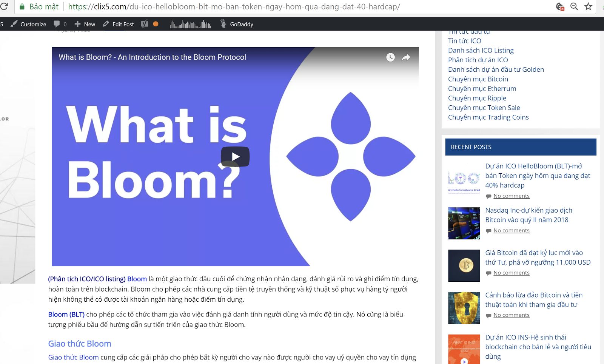Click the paintbrush icon beside Customize

pyautogui.click(x=14, y=24)
